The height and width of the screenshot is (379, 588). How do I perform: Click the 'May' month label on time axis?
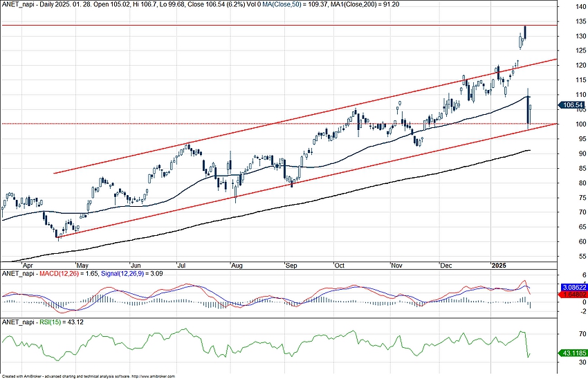[82, 266]
